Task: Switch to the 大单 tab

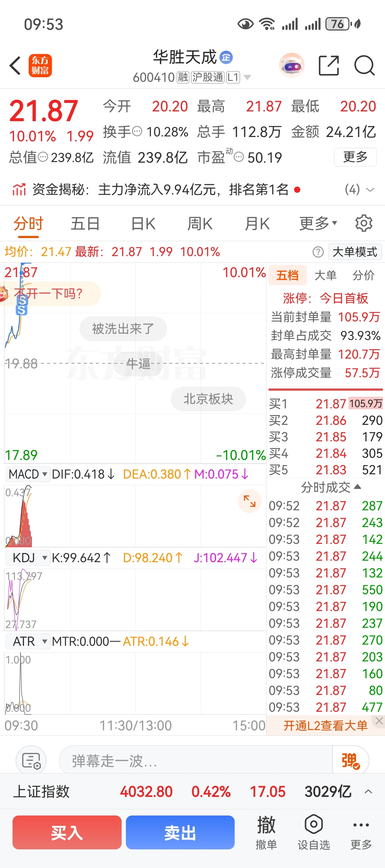Action: 325,275
